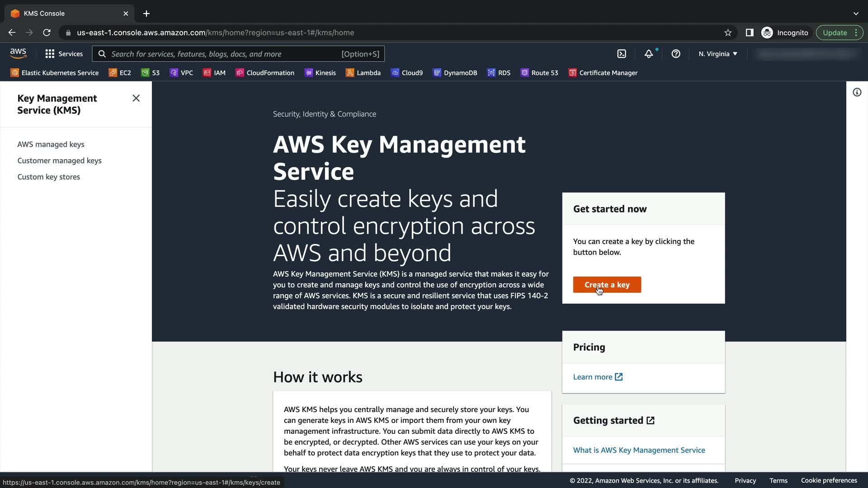
Task: Open the S3 service shortcut
Action: coord(151,73)
